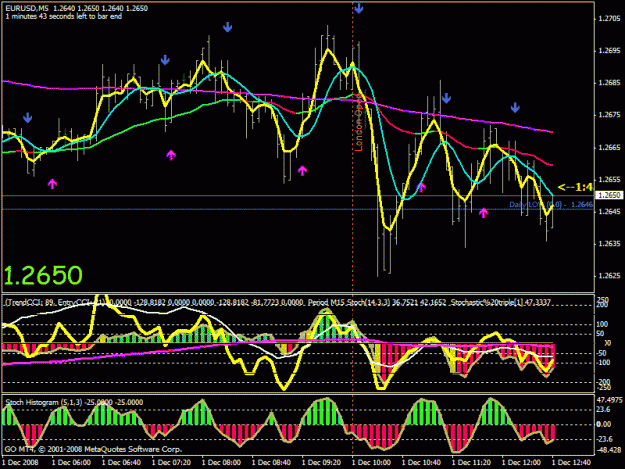Click the -50 level on the CCI axis

point(602,353)
